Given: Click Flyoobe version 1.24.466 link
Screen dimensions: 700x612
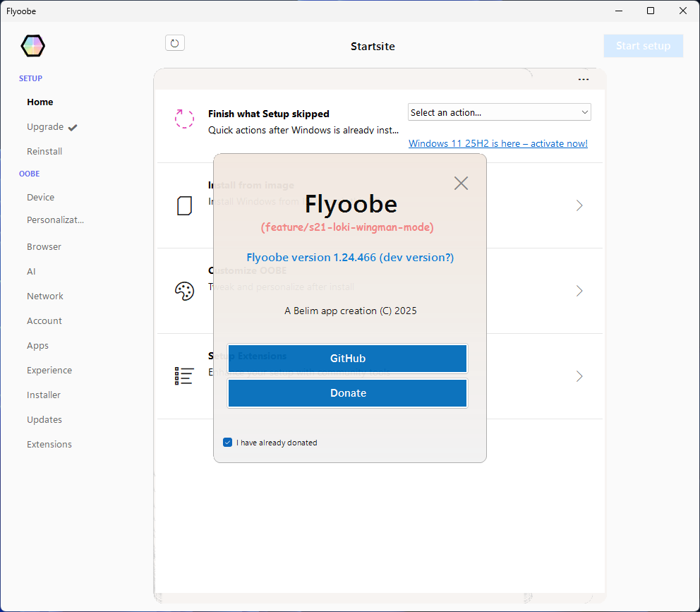Looking at the screenshot, I should [350, 258].
